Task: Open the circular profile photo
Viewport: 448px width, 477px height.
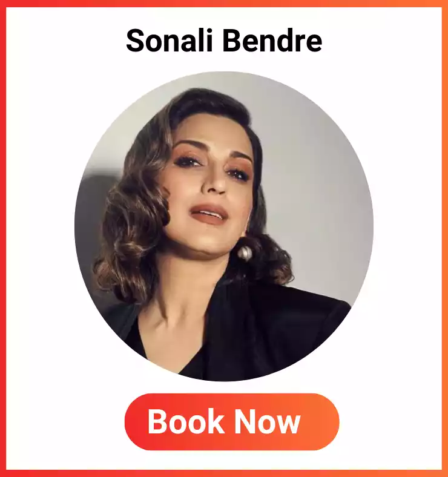Action: (x=224, y=226)
